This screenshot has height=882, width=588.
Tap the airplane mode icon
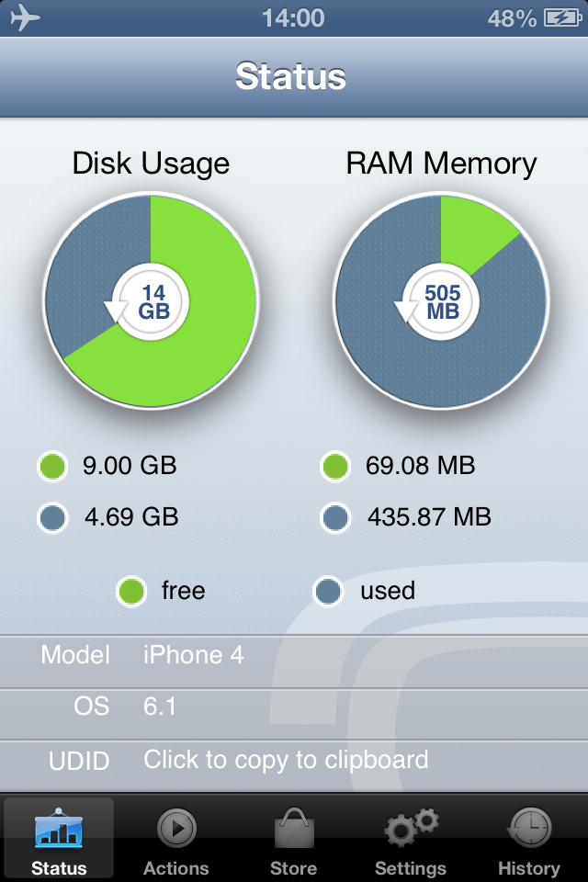tap(26, 17)
